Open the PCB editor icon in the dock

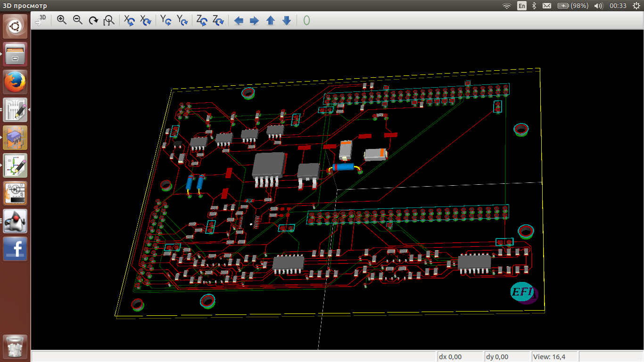click(x=16, y=110)
